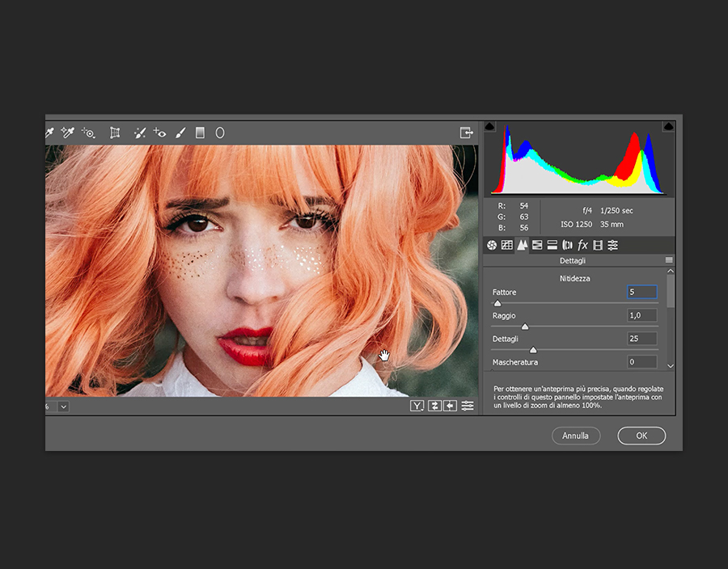Select the Adjustment Brush tool
This screenshot has width=728, height=569.
point(180,133)
